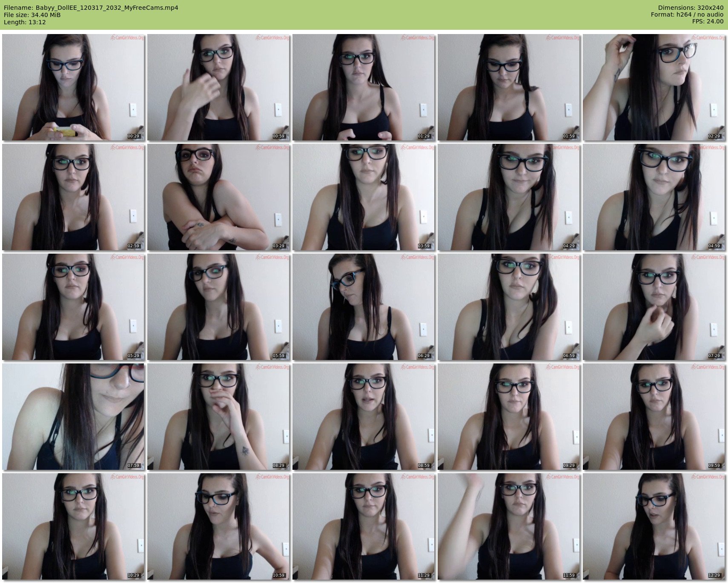Select the thumbnail labeled 02:59

[x=73, y=197]
